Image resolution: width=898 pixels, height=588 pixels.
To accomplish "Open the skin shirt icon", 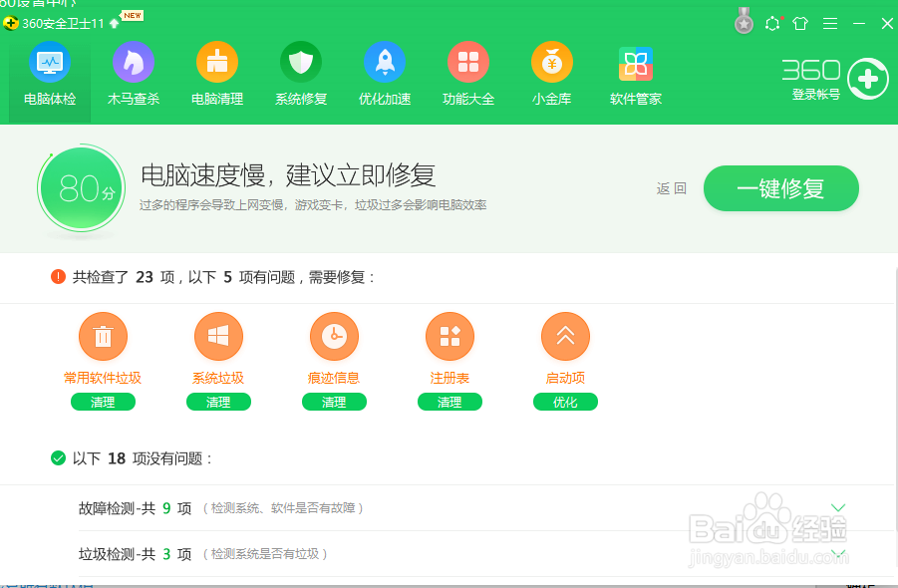I will coord(800,24).
